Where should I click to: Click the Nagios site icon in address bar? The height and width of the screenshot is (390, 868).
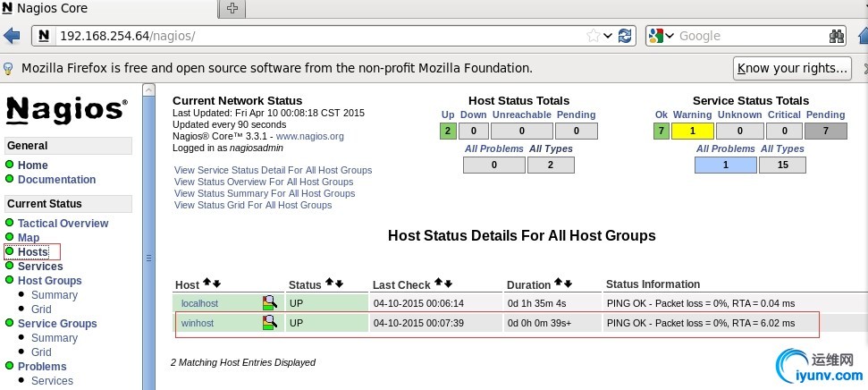point(43,37)
